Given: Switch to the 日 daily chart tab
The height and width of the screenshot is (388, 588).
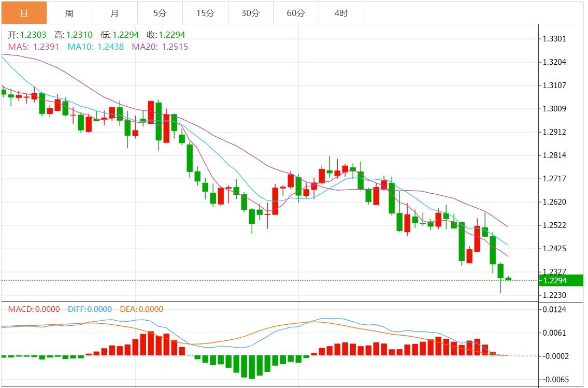Looking at the screenshot, I should click(24, 13).
